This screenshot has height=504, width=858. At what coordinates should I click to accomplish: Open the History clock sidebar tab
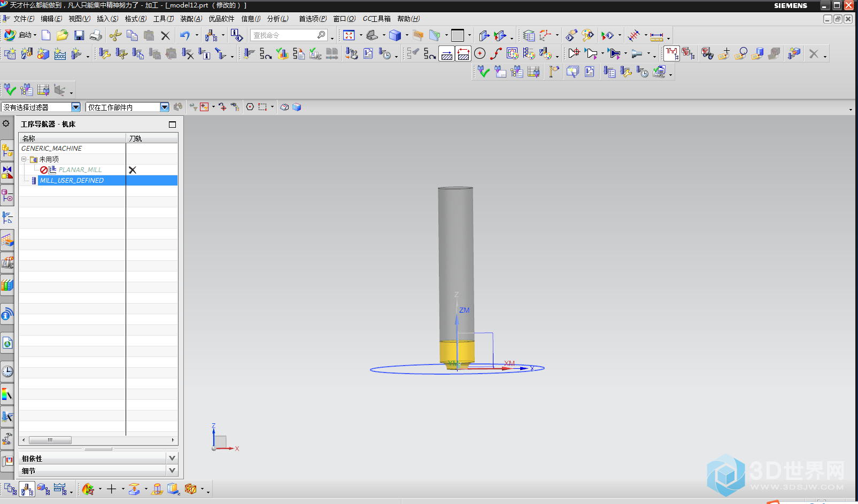tap(7, 371)
